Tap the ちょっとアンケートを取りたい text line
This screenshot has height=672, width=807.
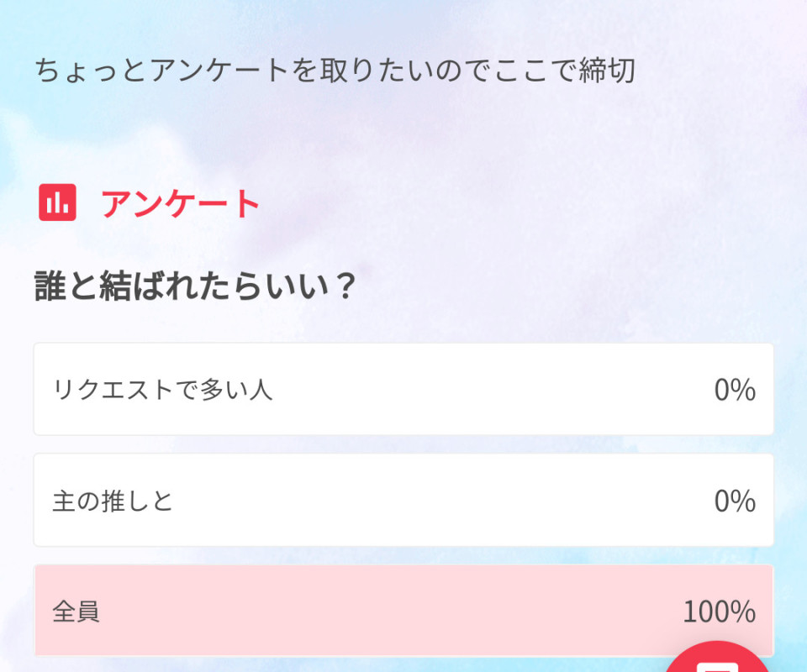coord(335,71)
